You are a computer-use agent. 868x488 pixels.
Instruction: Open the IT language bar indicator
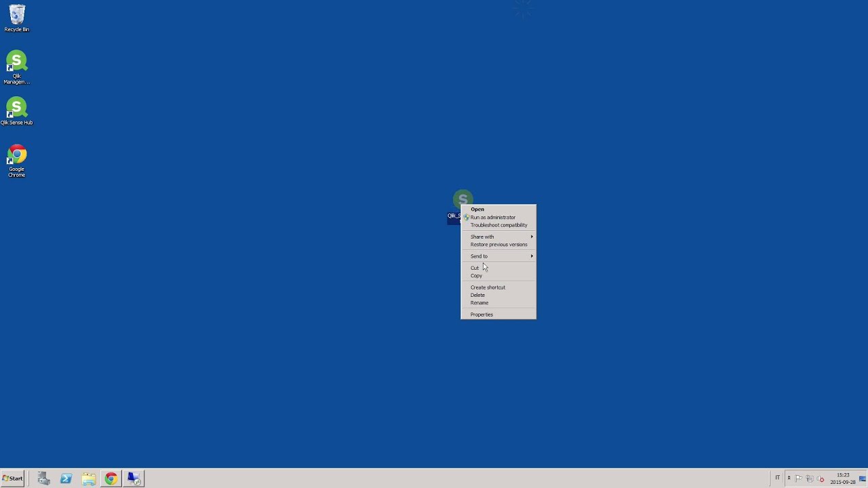(x=778, y=478)
